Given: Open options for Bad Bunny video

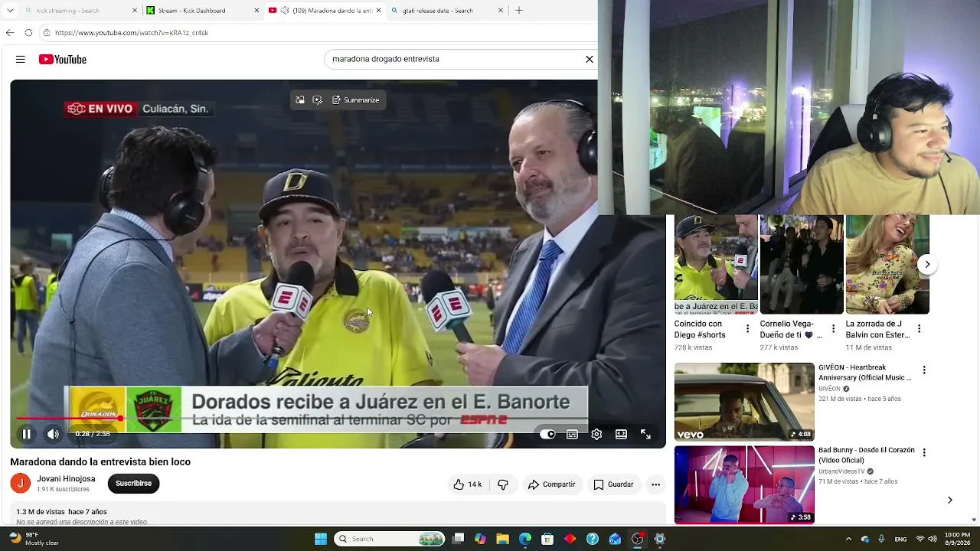Looking at the screenshot, I should [x=924, y=453].
